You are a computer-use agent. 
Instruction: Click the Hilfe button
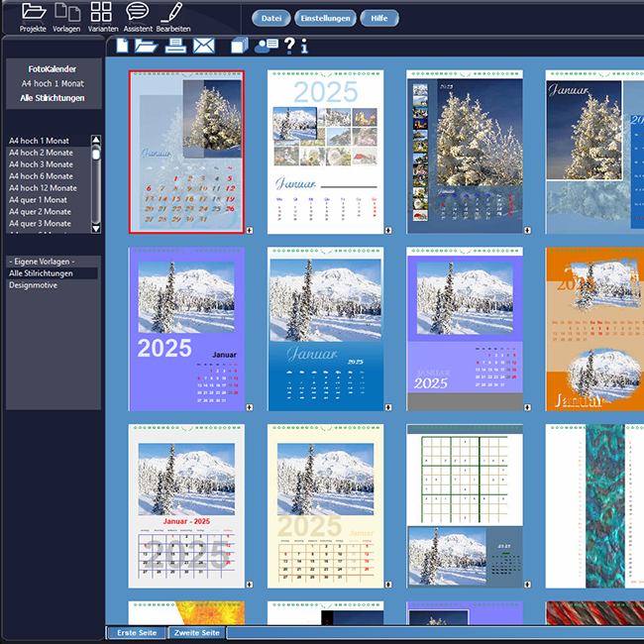click(x=377, y=18)
